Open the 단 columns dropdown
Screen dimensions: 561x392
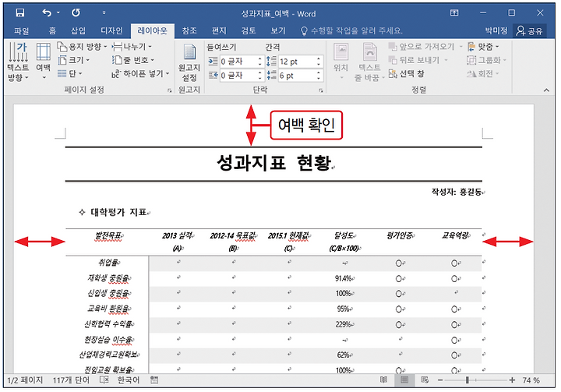click(70, 74)
